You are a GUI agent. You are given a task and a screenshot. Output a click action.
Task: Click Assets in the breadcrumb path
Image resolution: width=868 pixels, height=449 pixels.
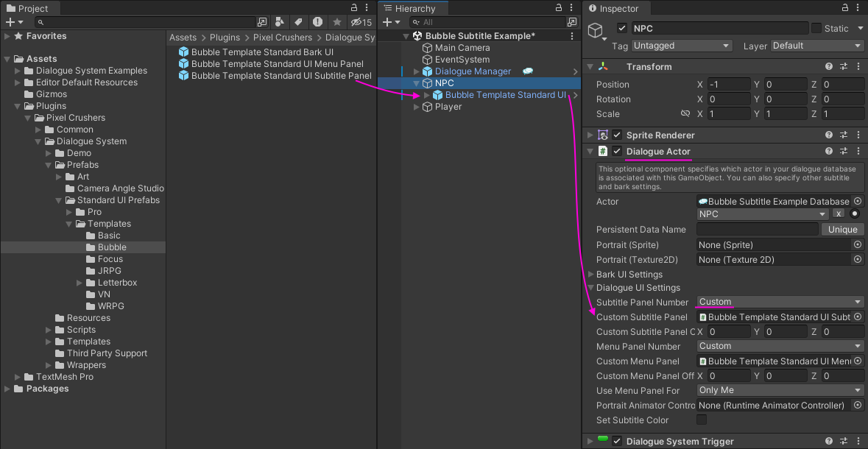tap(183, 38)
